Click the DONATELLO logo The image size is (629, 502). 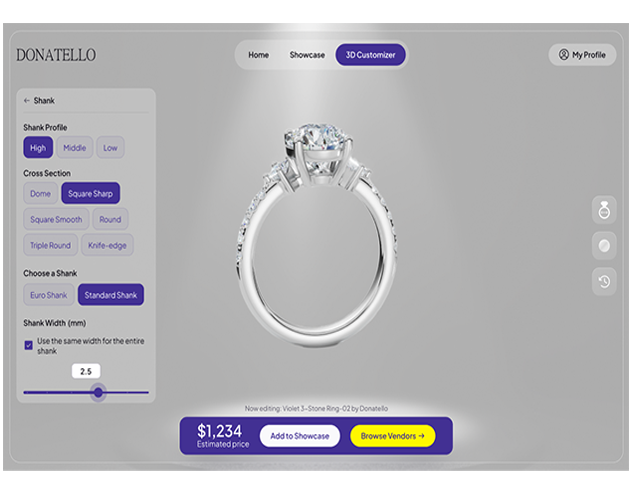pos(56,55)
